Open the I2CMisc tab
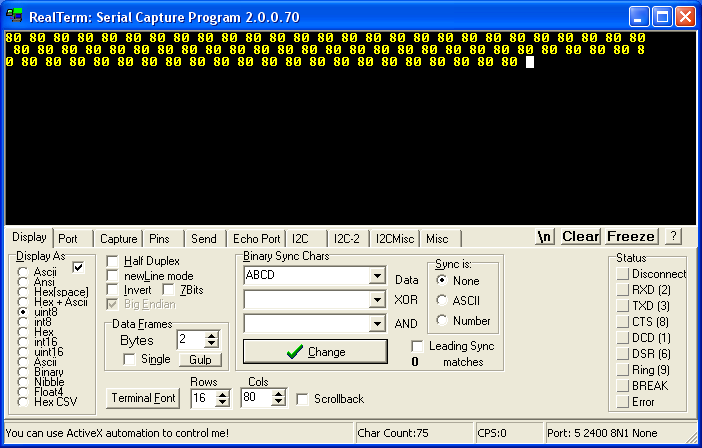The height and width of the screenshot is (448, 702). [395, 239]
